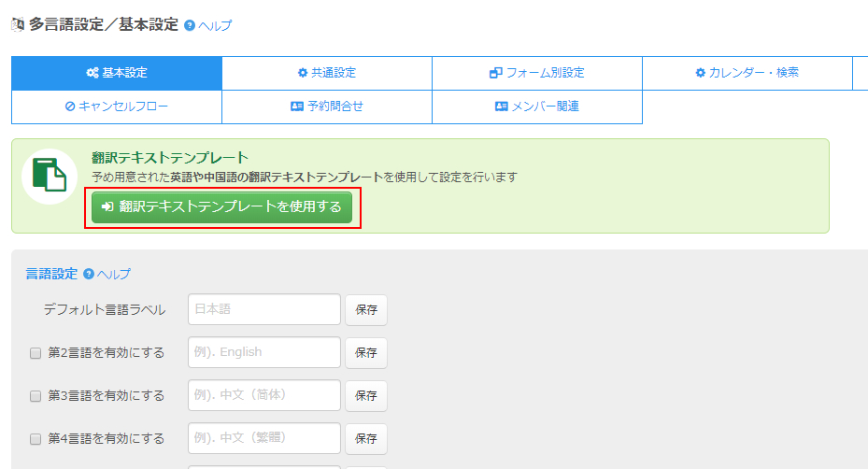This screenshot has height=469, width=868.
Task: Enable the 第2言語を有効にする checkbox
Action: [36, 353]
